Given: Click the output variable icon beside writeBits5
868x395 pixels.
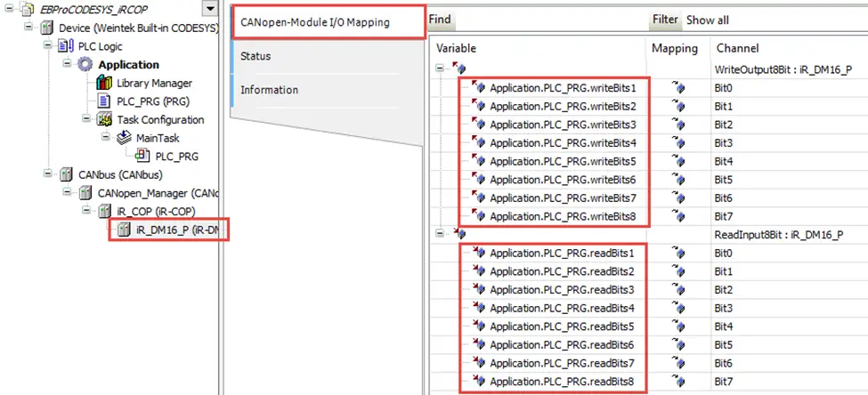Looking at the screenshot, I should coord(478,161).
